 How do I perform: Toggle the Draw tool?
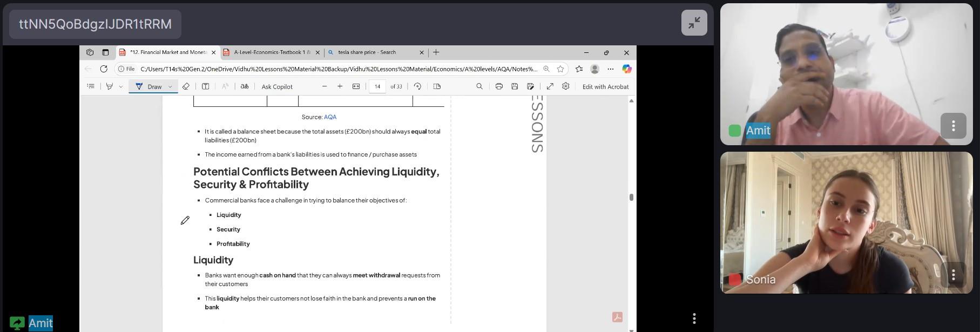pyautogui.click(x=149, y=86)
